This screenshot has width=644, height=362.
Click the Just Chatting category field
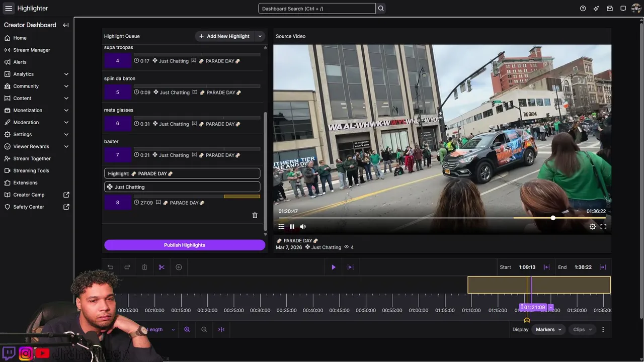tap(182, 187)
